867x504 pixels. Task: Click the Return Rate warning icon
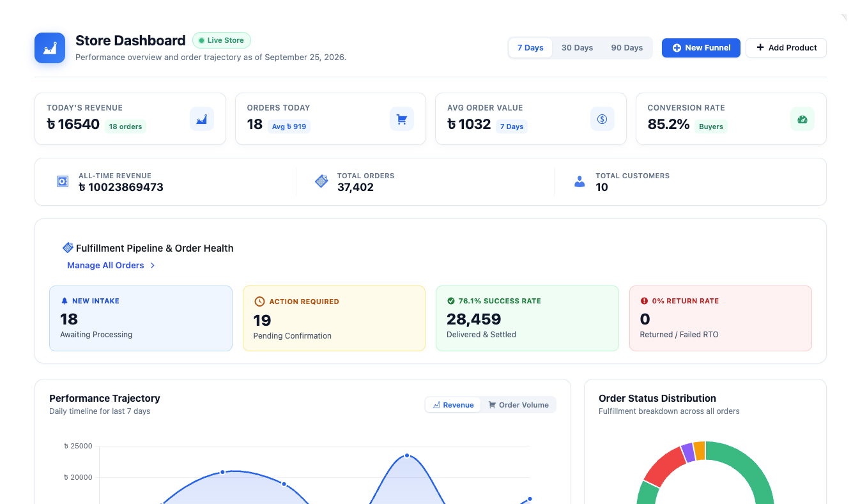644,301
